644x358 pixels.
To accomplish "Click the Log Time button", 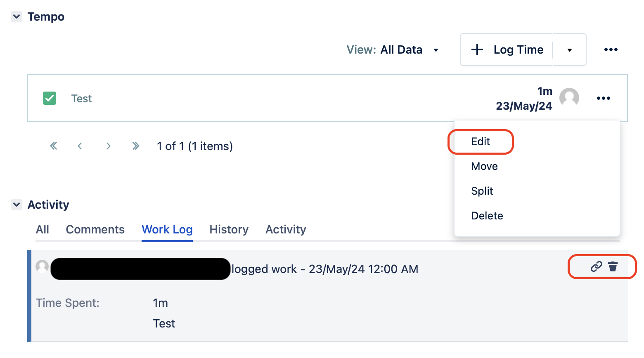I will 507,50.
